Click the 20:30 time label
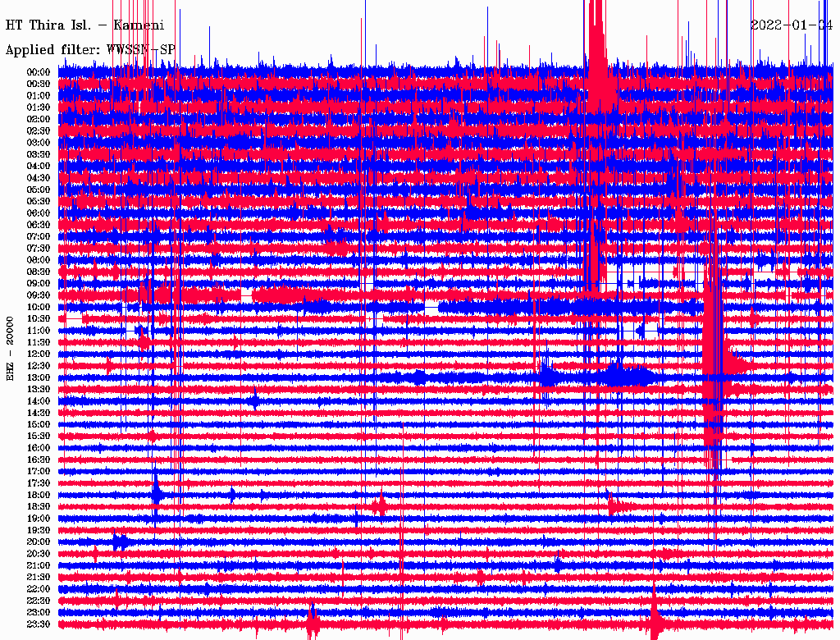Image resolution: width=840 pixels, height=640 pixels. pos(39,554)
